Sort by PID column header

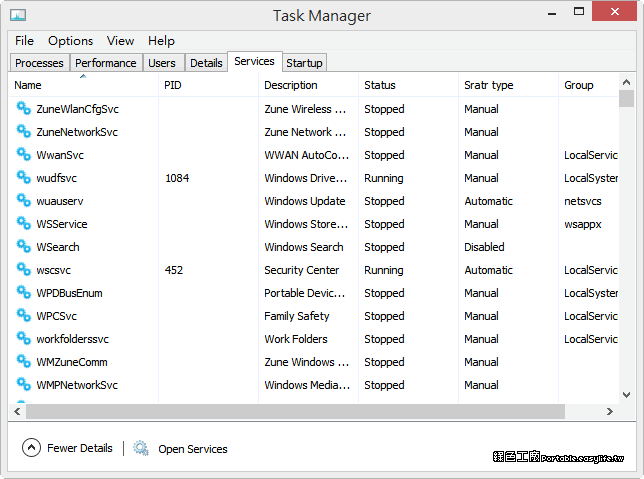click(173, 86)
